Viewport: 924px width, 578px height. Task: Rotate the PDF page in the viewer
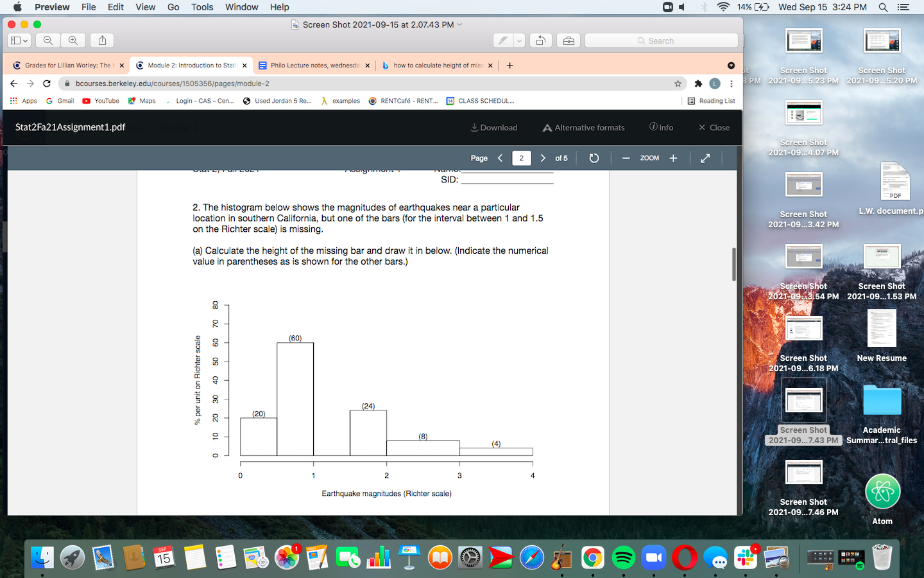[594, 158]
